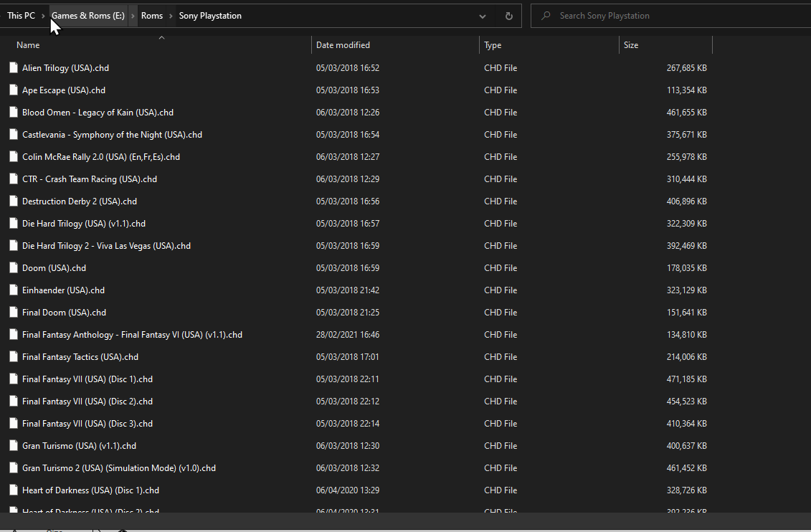Select Alien Trilogy (USA).chd file name

point(66,67)
